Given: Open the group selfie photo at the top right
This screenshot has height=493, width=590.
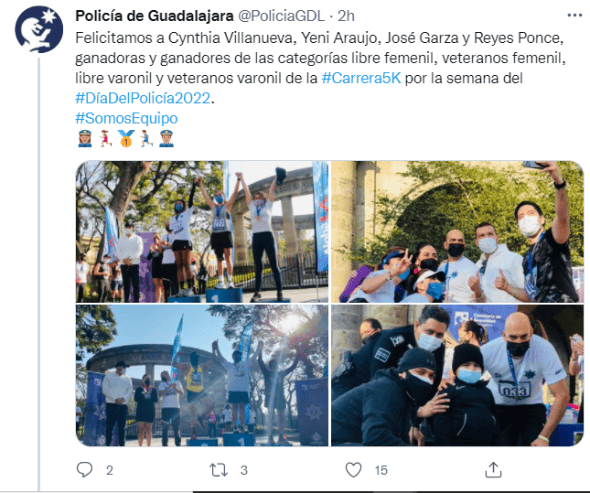Looking at the screenshot, I should pyautogui.click(x=457, y=232).
